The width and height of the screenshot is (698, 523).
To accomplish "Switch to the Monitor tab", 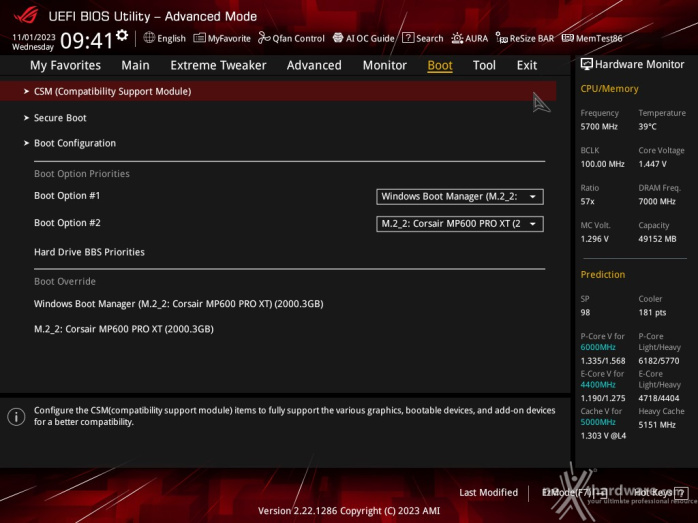I will [385, 65].
